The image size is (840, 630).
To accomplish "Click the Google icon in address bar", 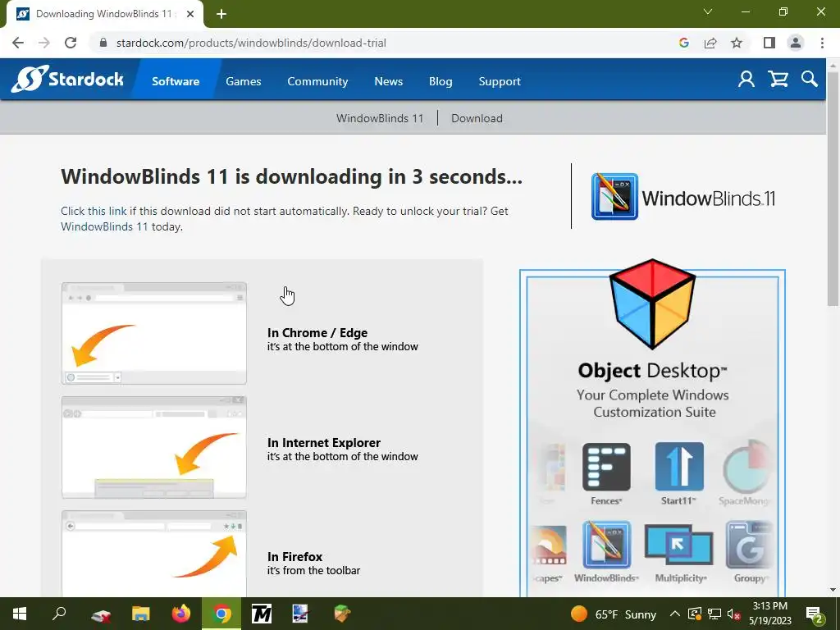I will (x=683, y=43).
